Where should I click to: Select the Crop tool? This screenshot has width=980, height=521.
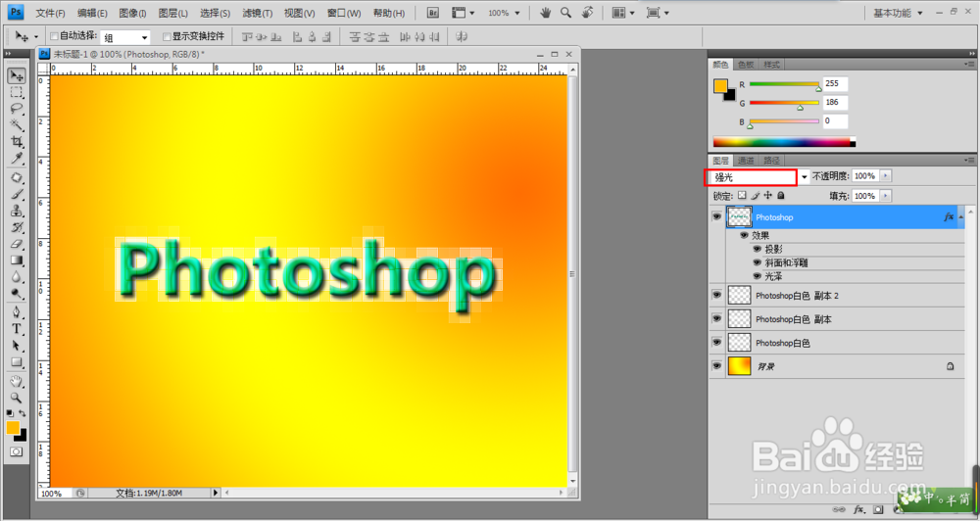17,142
